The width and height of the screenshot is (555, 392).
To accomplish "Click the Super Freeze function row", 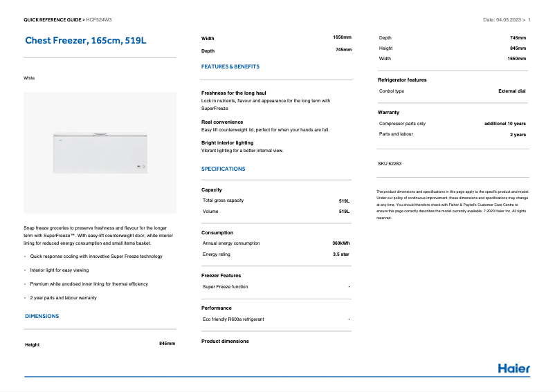I will coord(275,286).
